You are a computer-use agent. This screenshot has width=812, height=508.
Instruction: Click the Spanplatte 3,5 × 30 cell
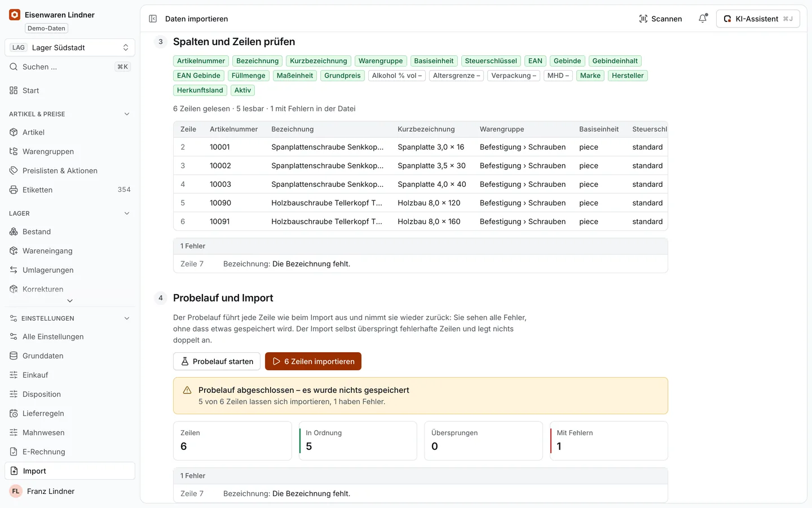pyautogui.click(x=431, y=165)
